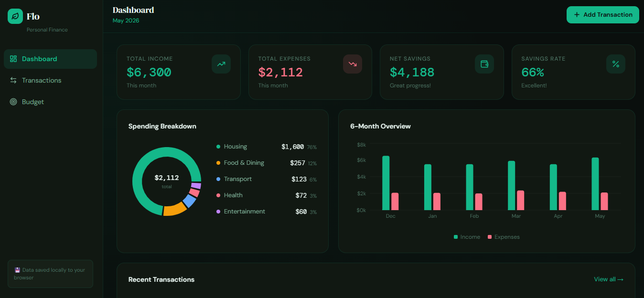Click the Budget target icon in sidebar
Screen dimensions: 644x298
pyautogui.click(x=13, y=102)
